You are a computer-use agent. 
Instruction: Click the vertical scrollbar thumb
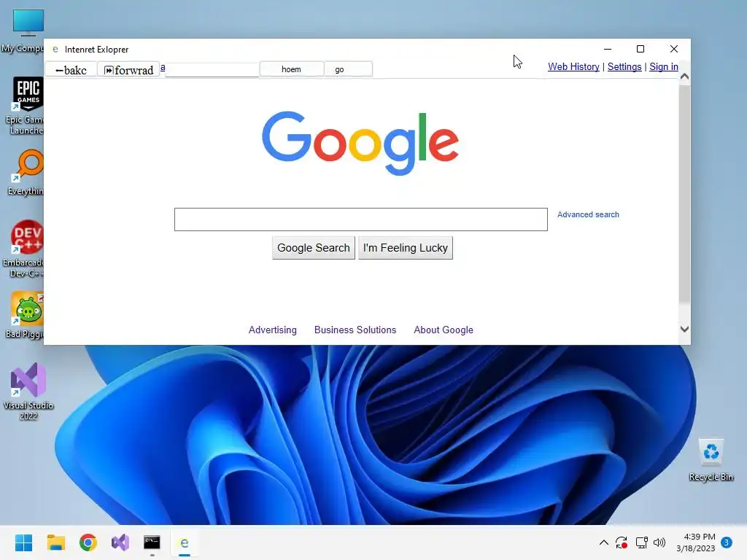684,192
